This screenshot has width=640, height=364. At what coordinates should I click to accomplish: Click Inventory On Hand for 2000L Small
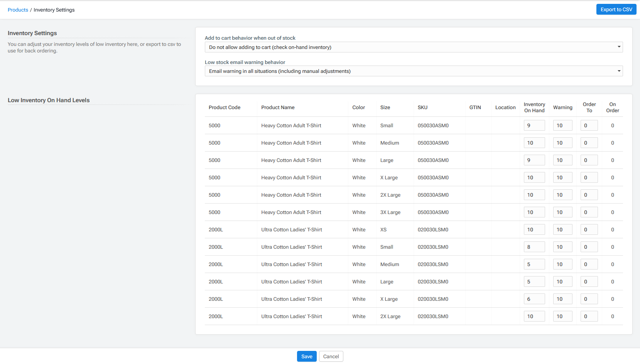pos(534,247)
